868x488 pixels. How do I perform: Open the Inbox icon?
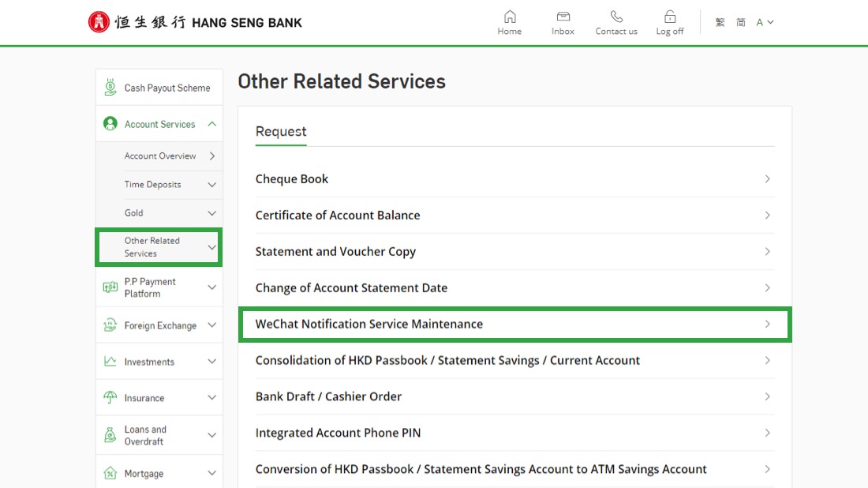(563, 17)
